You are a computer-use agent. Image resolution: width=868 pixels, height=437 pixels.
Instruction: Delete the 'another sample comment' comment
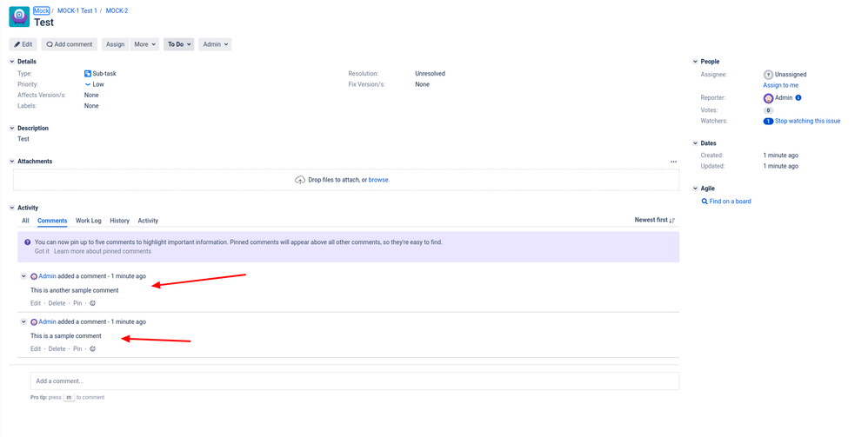pos(57,303)
